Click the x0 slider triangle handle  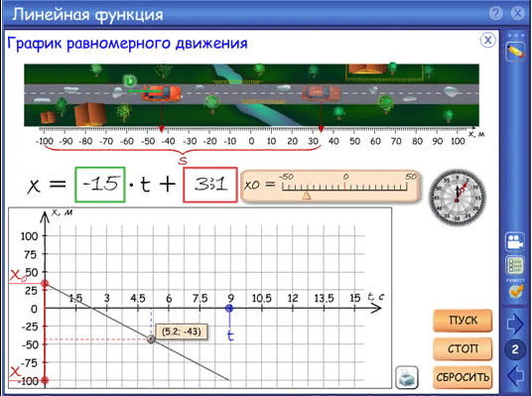307,196
